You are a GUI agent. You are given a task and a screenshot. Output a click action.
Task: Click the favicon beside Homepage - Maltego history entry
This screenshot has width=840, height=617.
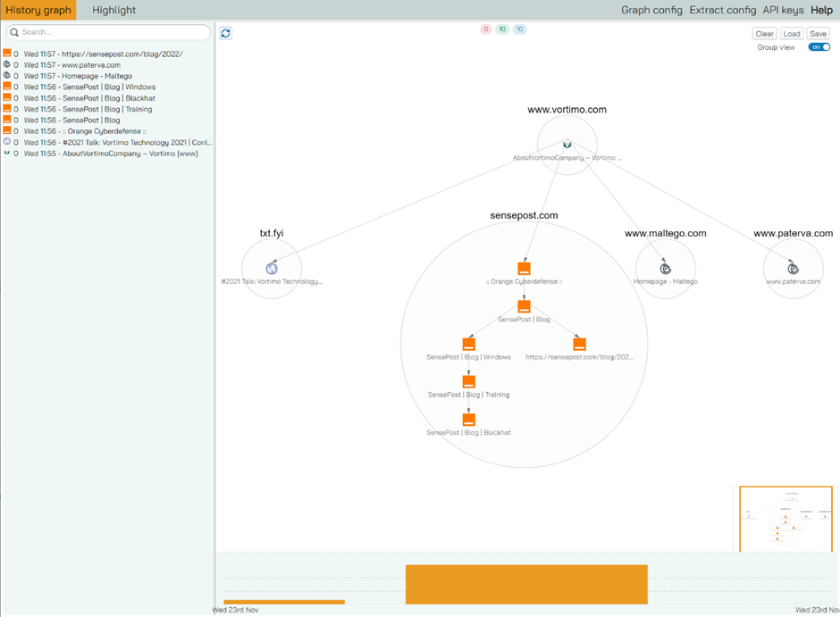tap(7, 76)
